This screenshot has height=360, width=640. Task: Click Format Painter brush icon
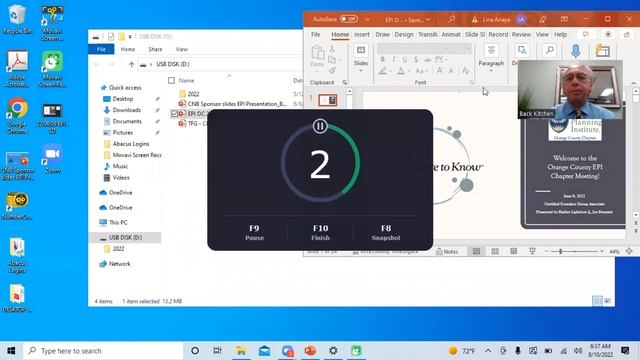pos(332,71)
